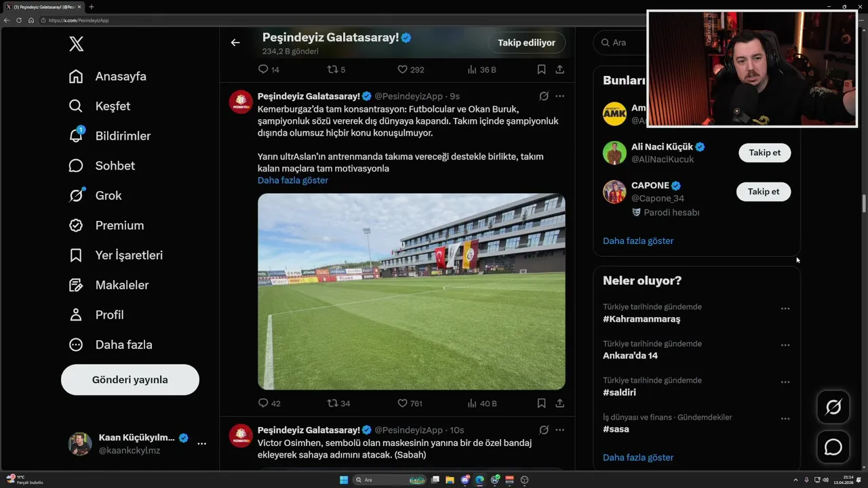The width and height of the screenshot is (868, 488).
Task: Click Gönderi yayınla post button
Action: 130,380
